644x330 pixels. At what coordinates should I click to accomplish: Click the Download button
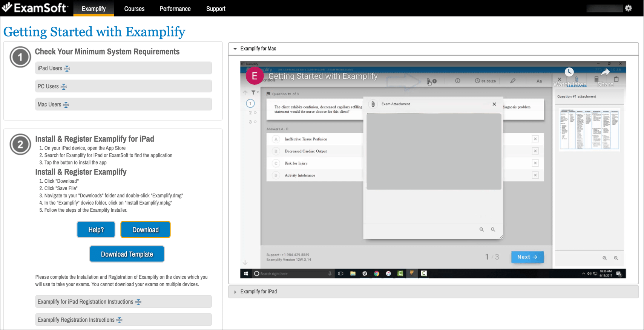146,229
